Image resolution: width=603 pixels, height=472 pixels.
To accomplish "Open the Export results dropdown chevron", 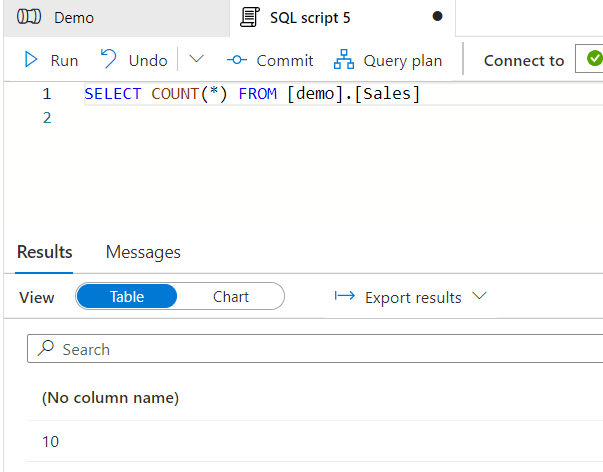I will coord(478,297).
